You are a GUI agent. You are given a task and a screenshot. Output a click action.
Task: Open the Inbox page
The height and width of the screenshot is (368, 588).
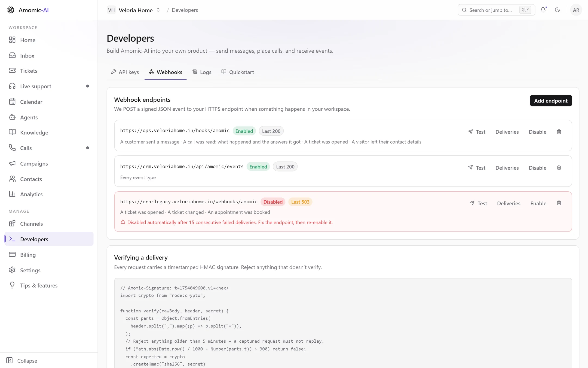coord(49,56)
